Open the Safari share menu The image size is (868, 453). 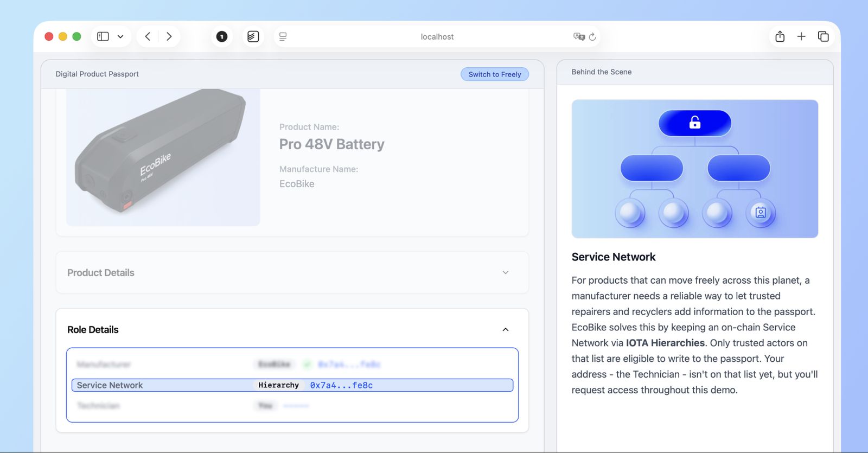point(780,36)
